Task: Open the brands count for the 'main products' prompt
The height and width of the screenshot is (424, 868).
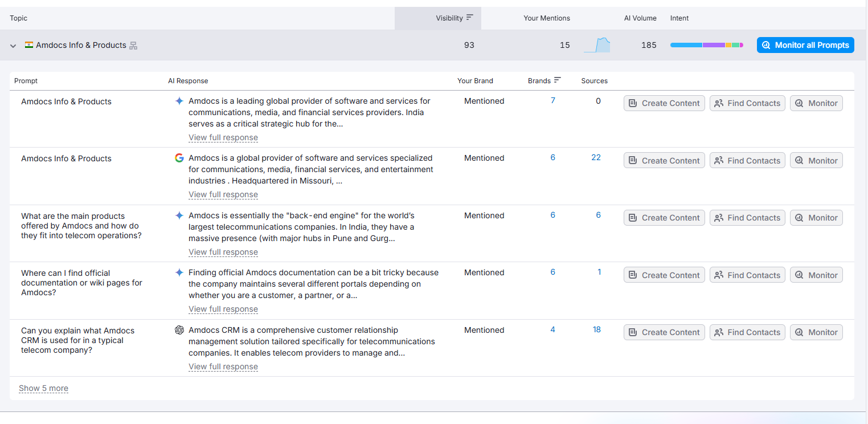Action: (x=553, y=215)
